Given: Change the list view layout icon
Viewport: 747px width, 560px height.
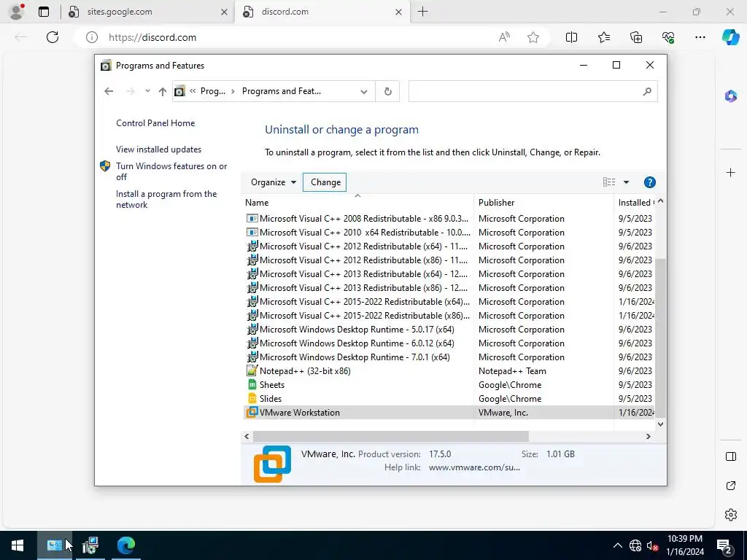Looking at the screenshot, I should pyautogui.click(x=609, y=182).
